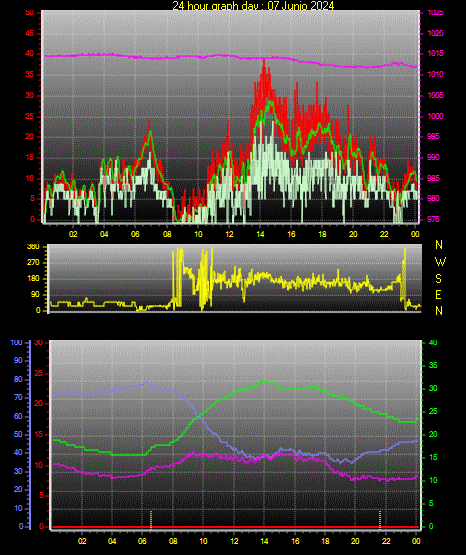Click the E compass direction label

[438, 295]
